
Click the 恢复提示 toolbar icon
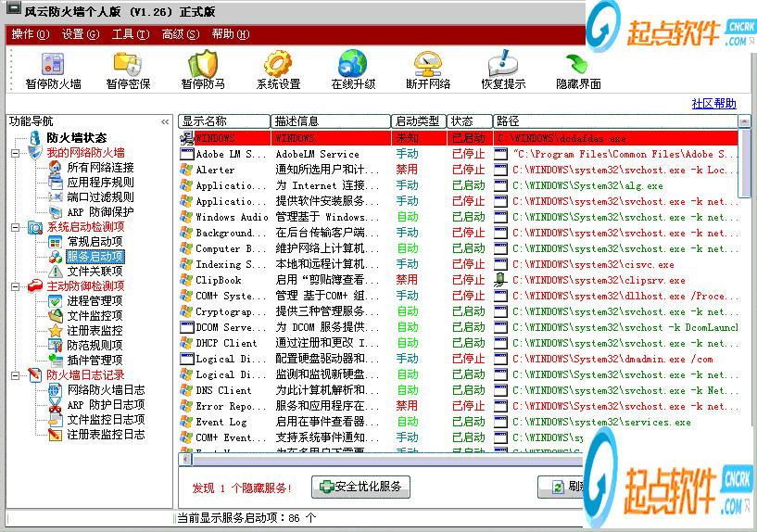point(503,64)
